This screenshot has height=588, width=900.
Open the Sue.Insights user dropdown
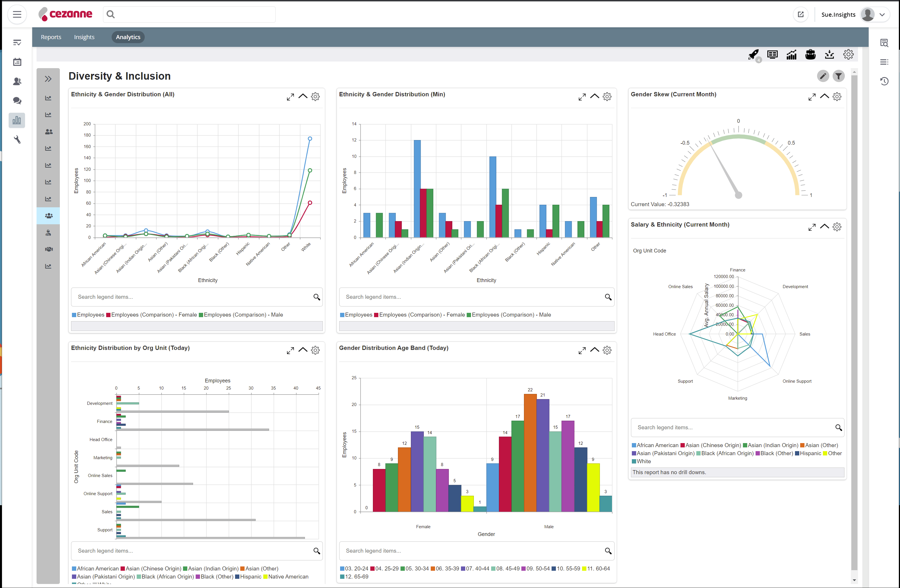tap(882, 15)
